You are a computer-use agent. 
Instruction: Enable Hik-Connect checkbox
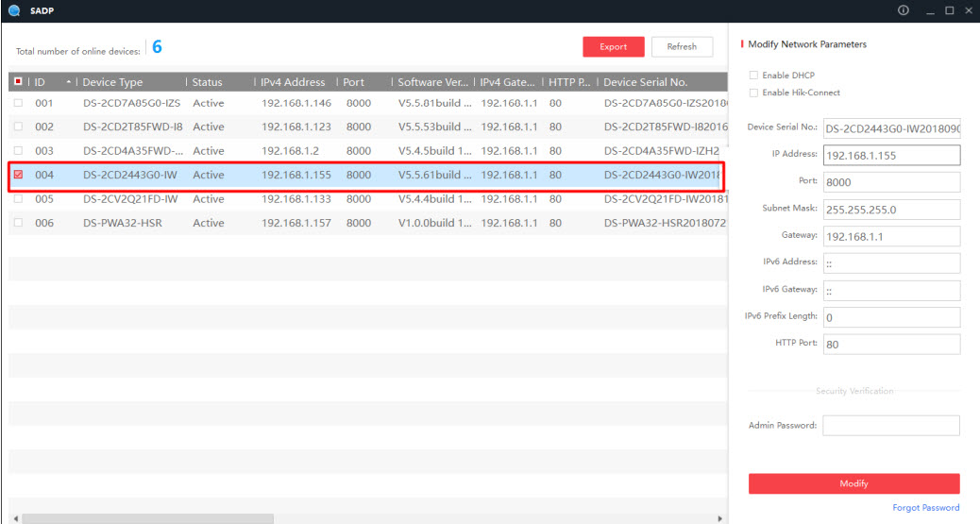pos(753,93)
